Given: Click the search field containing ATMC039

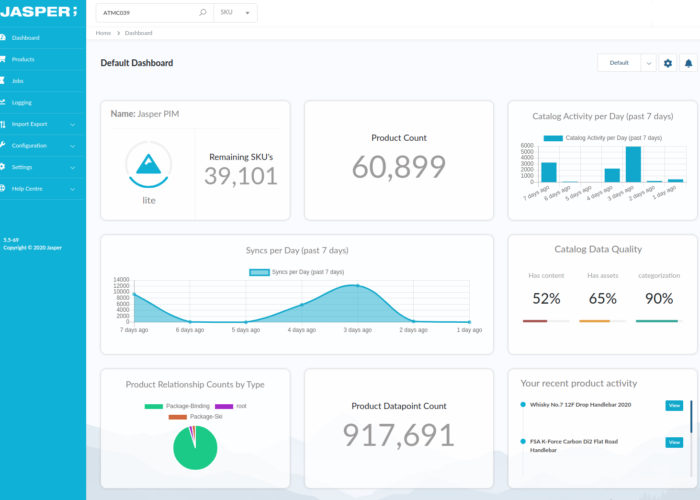Looking at the screenshot, I should (155, 12).
